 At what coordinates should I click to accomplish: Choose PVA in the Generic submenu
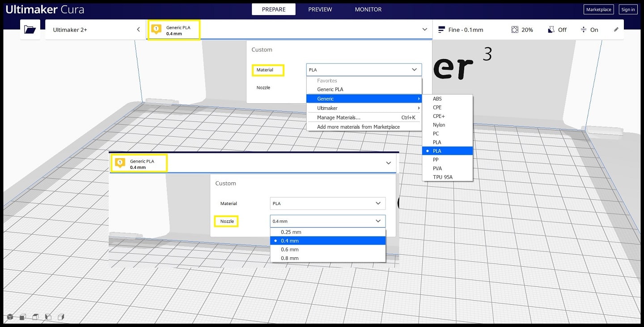pos(447,168)
